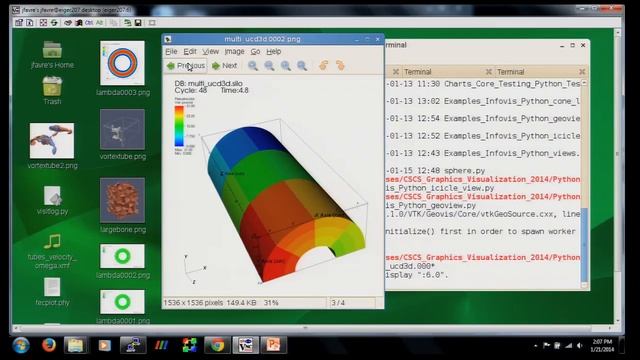640x360 pixels.
Task: Click the pseudocolor legend color bar
Action: (x=179, y=126)
